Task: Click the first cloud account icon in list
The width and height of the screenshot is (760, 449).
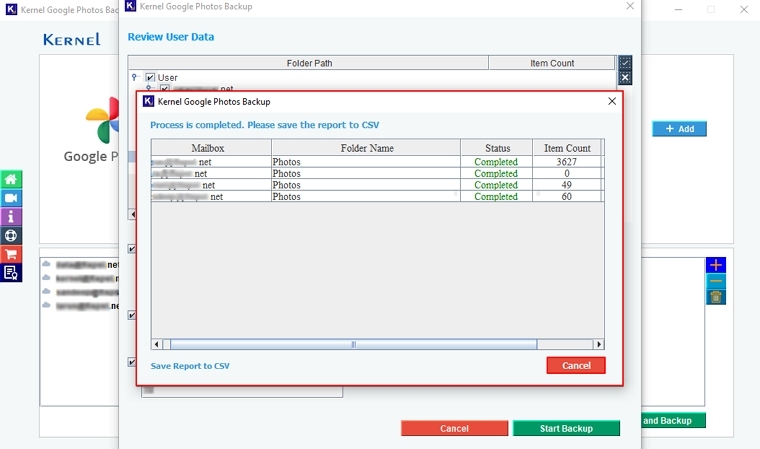Action: (x=46, y=264)
